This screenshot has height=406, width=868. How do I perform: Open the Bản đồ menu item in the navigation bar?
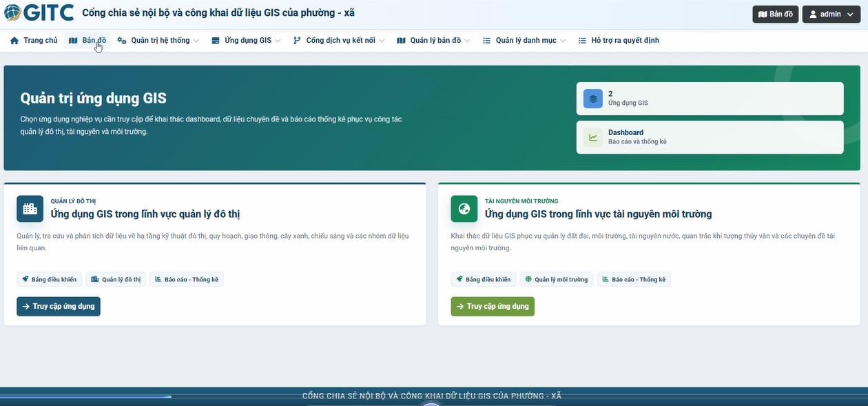(87, 41)
